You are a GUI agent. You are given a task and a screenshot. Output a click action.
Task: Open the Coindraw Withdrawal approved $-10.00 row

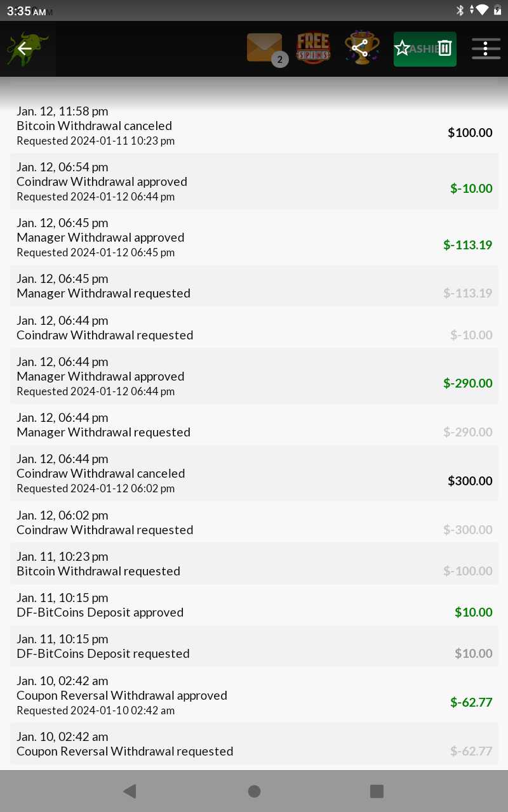pyautogui.click(x=254, y=181)
